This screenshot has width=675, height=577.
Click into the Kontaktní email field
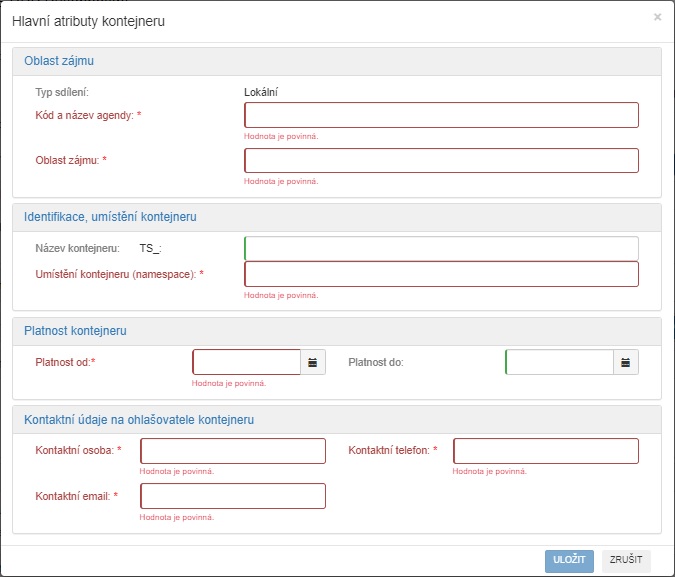coord(233,496)
